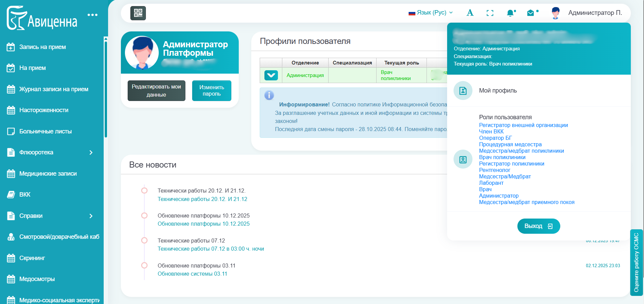
Task: Open the messages envelope icon
Action: [531, 13]
